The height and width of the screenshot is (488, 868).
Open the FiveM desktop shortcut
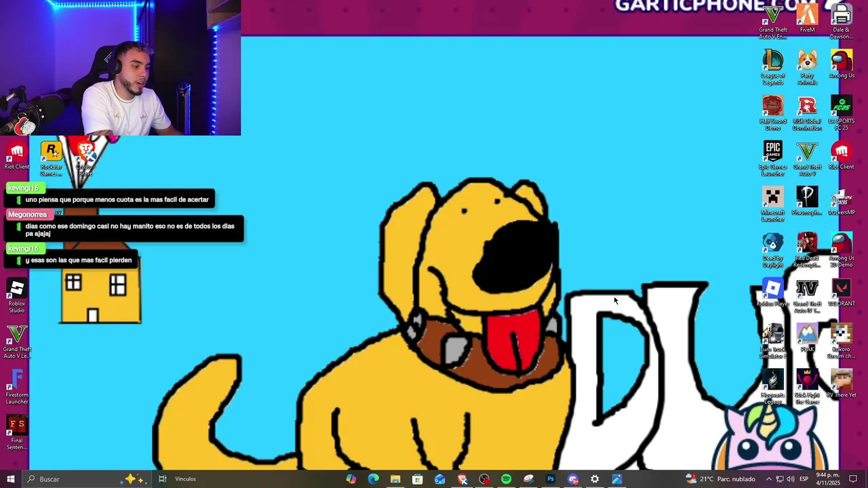pyautogui.click(x=807, y=18)
